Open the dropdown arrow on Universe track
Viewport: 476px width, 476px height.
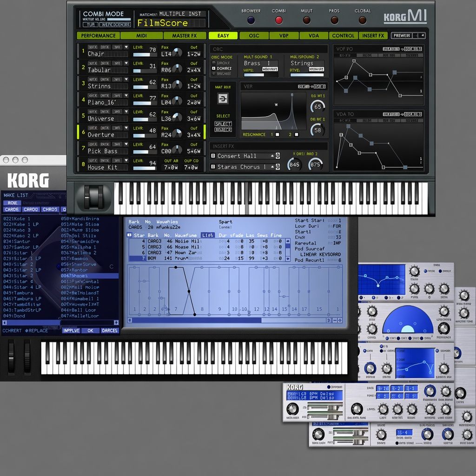click(x=126, y=112)
